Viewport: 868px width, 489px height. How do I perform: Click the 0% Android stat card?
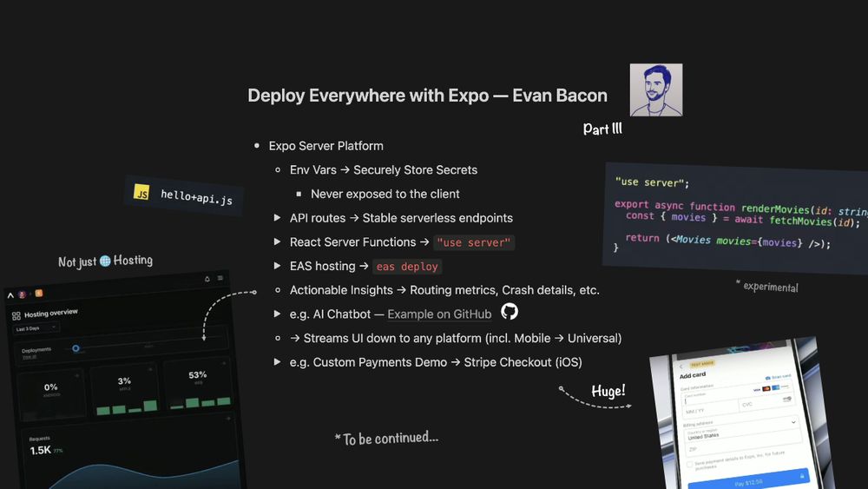[51, 395]
